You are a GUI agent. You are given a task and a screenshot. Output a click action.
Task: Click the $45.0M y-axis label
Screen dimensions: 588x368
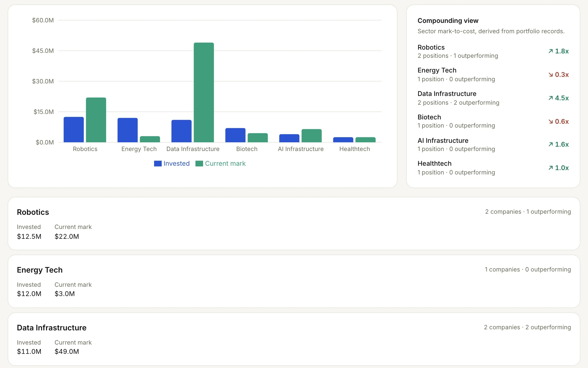(x=43, y=51)
